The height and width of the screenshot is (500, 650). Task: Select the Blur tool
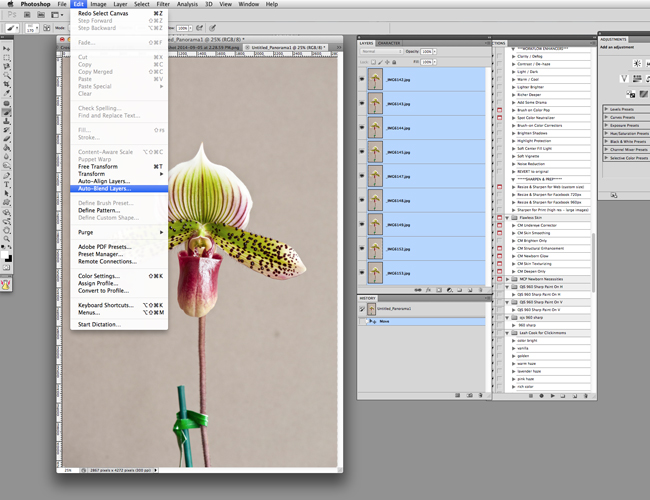click(7, 157)
